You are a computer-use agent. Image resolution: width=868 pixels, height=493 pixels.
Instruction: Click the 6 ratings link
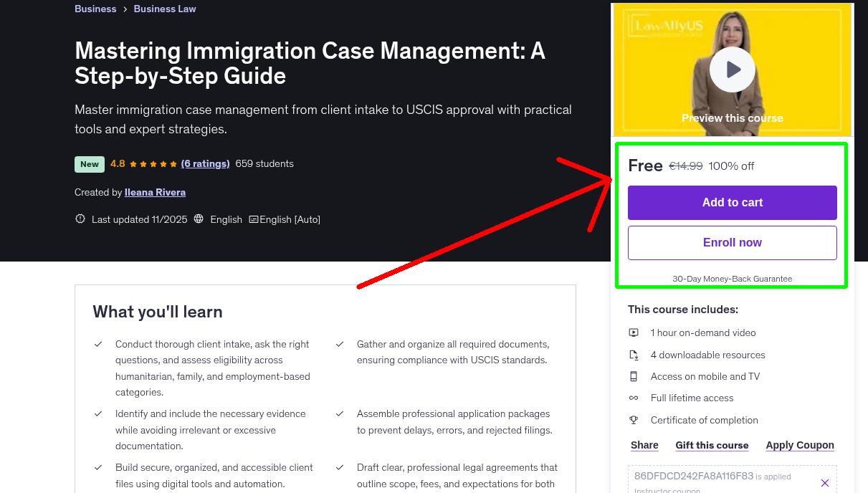(x=205, y=163)
